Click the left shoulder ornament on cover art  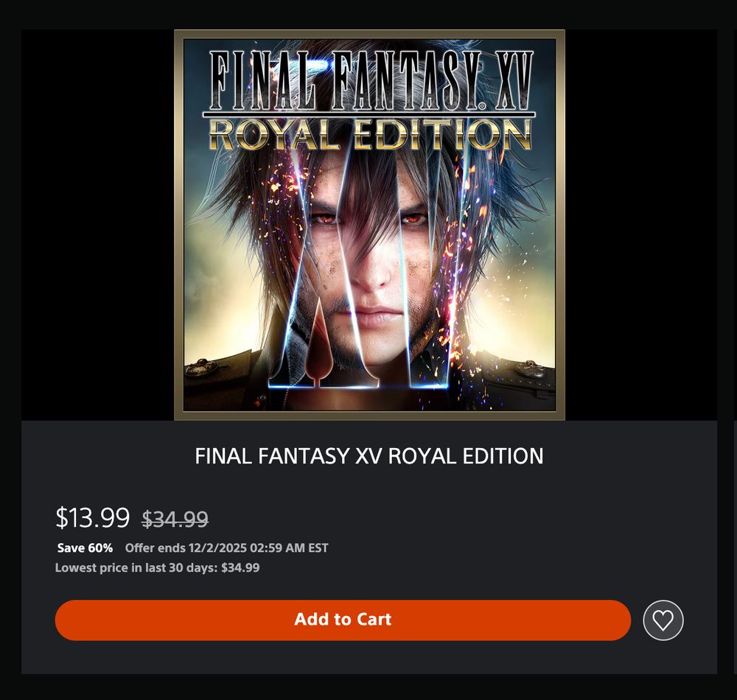(x=201, y=366)
